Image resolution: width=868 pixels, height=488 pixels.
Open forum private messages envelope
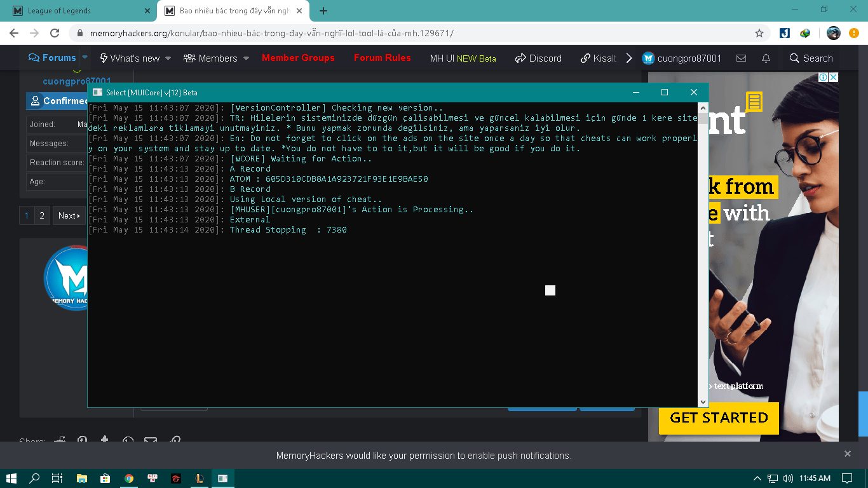click(741, 58)
